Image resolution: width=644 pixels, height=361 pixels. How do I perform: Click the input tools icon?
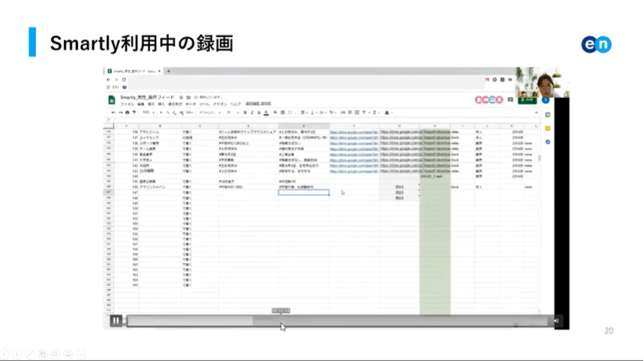tap(388, 112)
